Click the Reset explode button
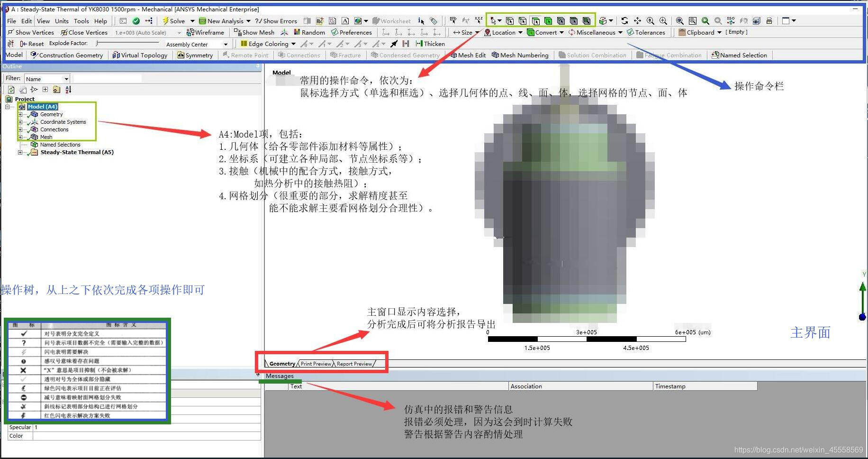This screenshot has height=459, width=868. [32, 44]
